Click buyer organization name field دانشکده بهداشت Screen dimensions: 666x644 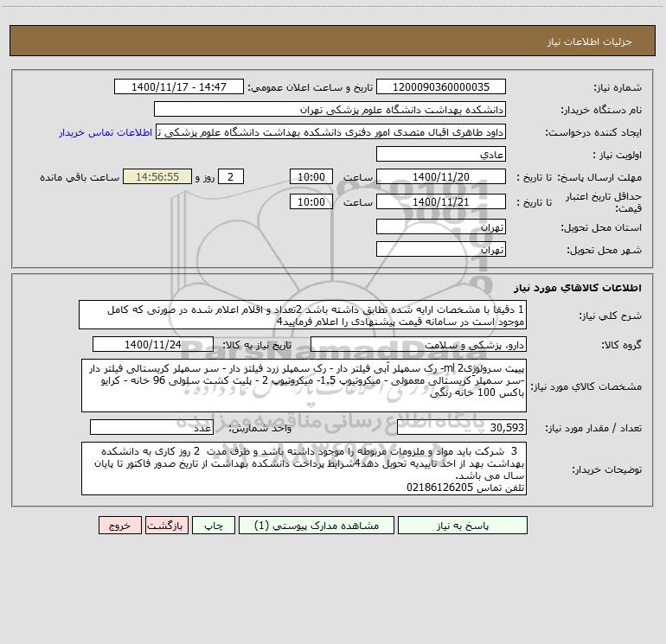(330, 109)
